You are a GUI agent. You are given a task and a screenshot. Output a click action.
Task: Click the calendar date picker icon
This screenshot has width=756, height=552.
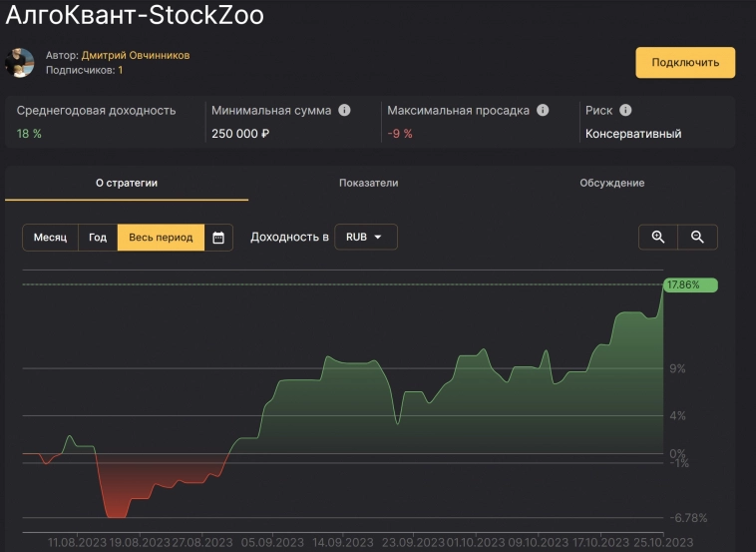pos(218,238)
